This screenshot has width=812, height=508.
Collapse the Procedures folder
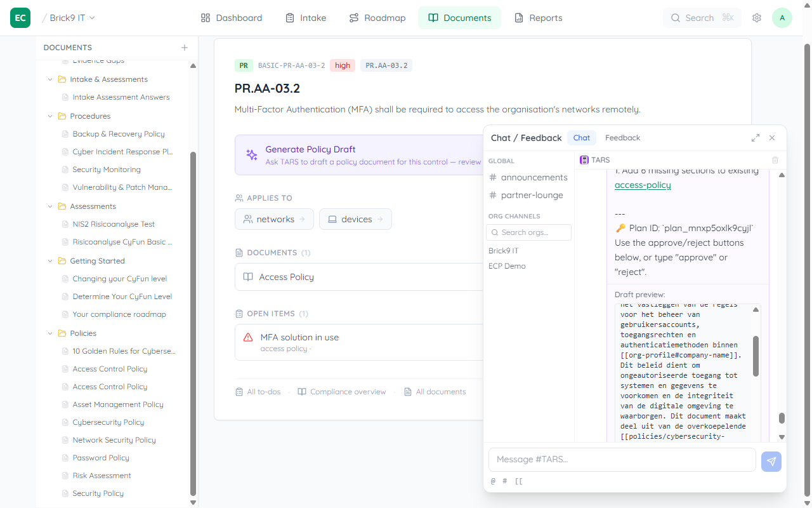50,116
